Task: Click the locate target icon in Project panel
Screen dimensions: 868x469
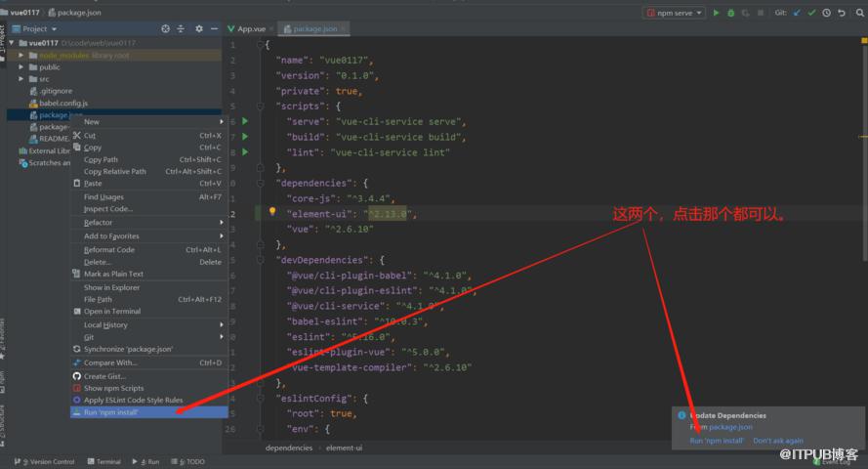Action: pyautogui.click(x=165, y=28)
